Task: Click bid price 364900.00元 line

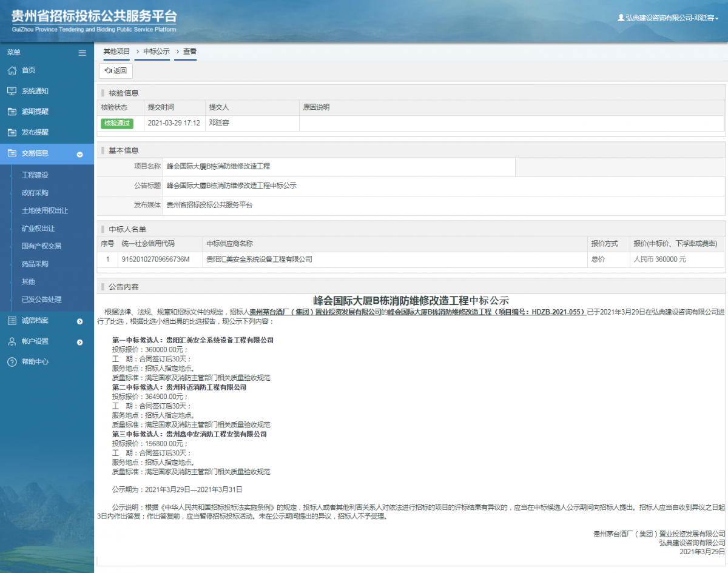Action: (x=150, y=396)
